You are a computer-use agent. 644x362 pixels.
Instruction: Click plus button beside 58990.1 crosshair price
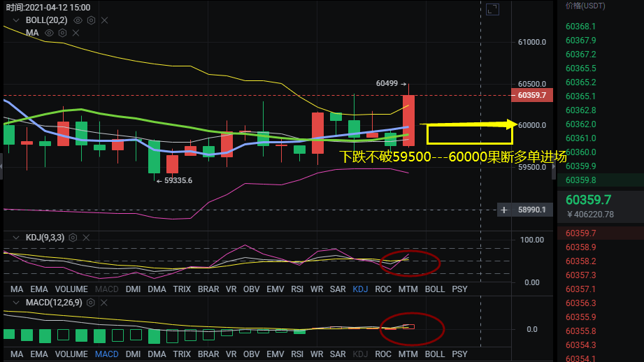click(504, 210)
